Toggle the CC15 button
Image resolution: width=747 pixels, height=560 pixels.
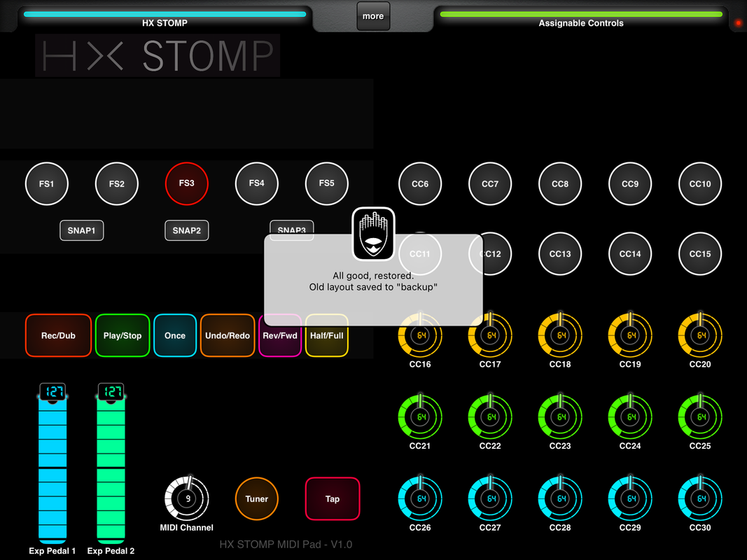point(700,254)
